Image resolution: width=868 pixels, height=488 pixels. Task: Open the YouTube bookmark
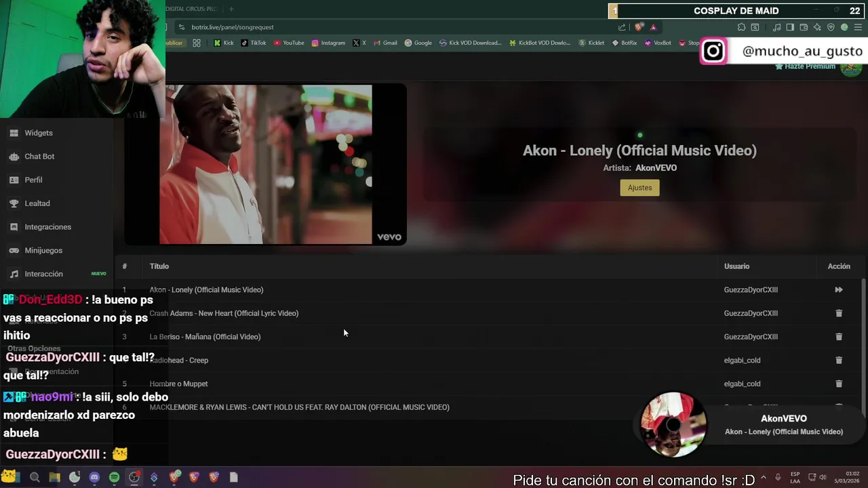(289, 43)
